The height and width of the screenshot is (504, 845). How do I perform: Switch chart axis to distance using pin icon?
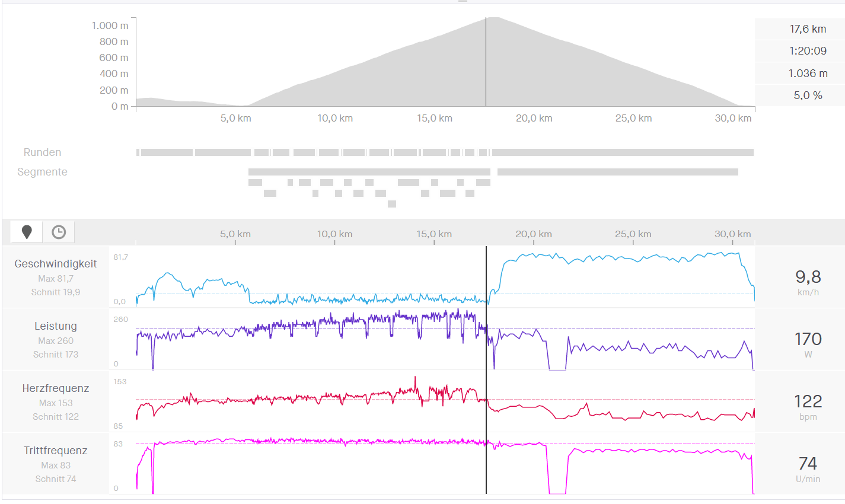pos(27,232)
